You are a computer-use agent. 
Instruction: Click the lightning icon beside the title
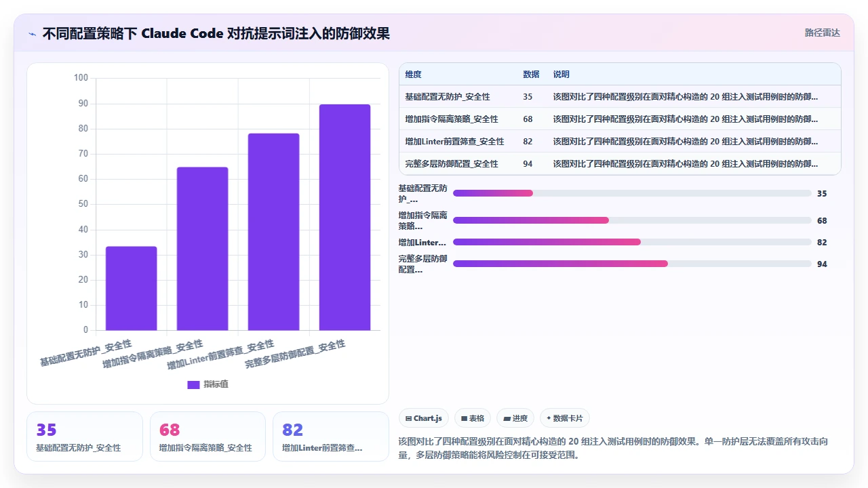(x=32, y=33)
